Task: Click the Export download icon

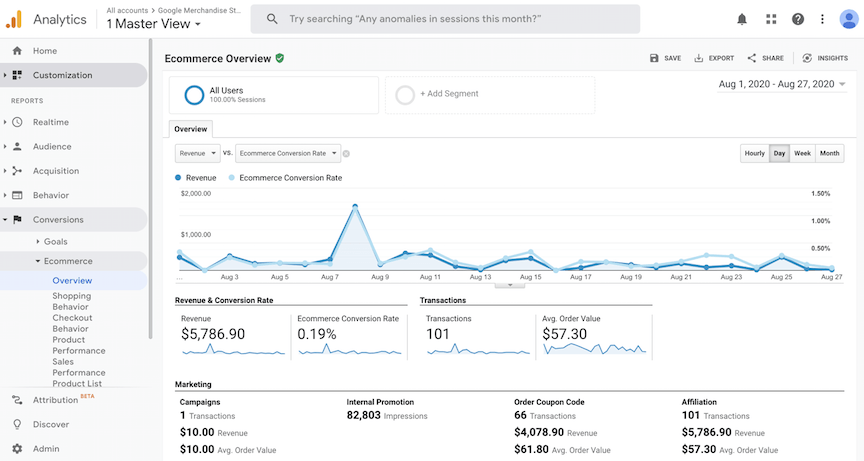Action: click(698, 58)
